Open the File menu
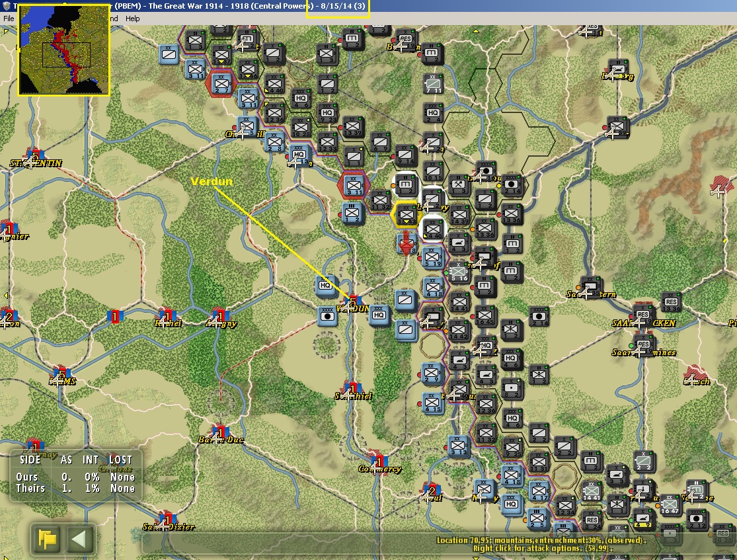 (9, 19)
